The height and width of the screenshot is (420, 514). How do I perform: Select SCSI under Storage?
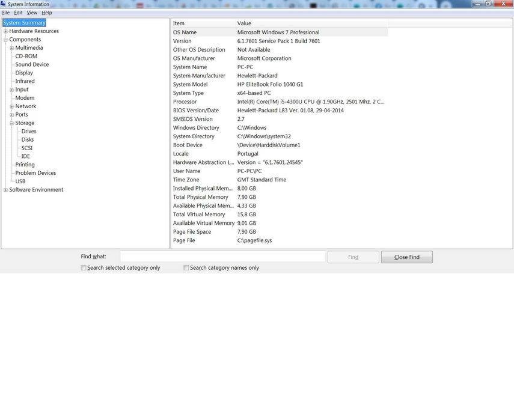(x=27, y=148)
